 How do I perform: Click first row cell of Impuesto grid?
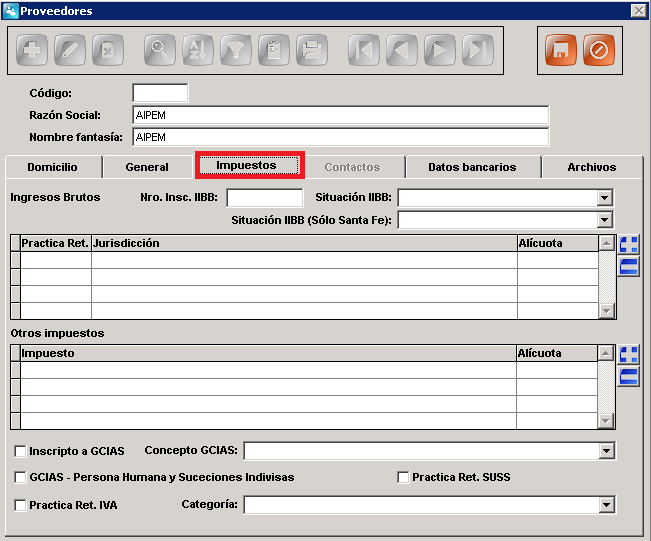[268, 370]
